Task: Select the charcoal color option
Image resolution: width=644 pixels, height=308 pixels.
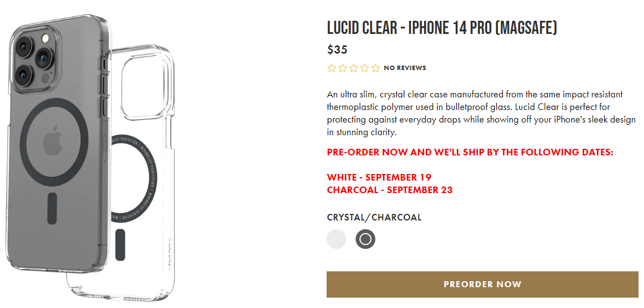Action: point(365,239)
